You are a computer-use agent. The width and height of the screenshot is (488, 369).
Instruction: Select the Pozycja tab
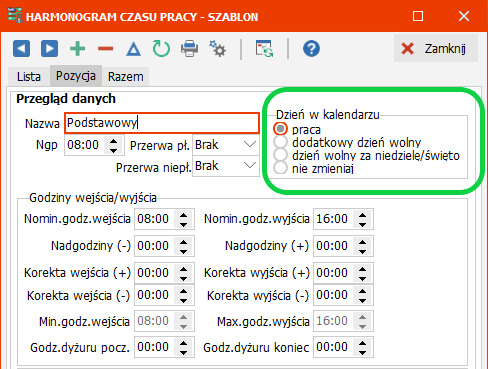tap(76, 76)
